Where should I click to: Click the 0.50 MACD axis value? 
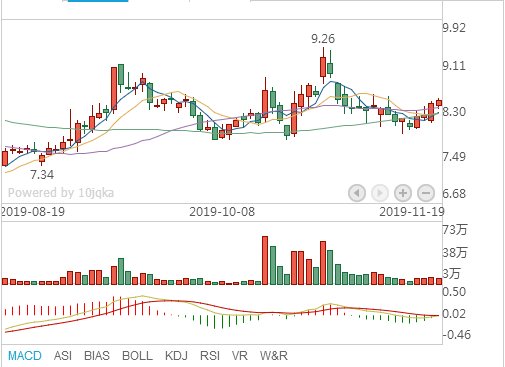(x=454, y=292)
